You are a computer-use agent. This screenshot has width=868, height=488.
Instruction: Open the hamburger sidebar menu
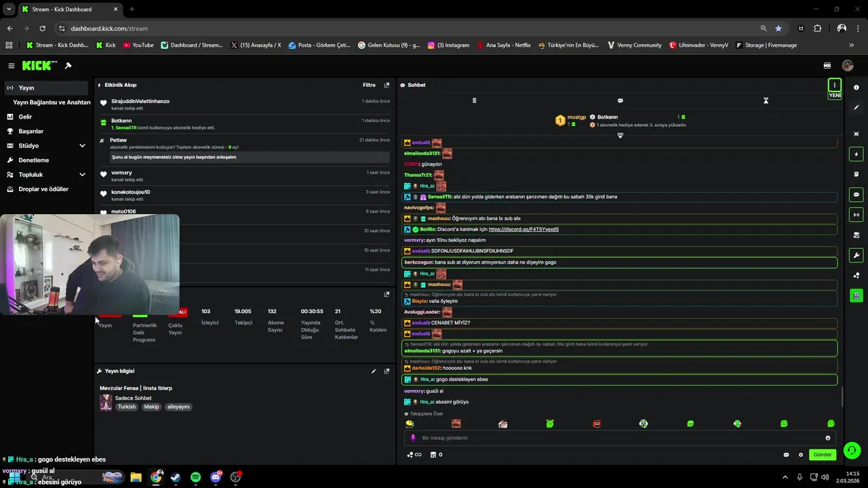tap(12, 66)
